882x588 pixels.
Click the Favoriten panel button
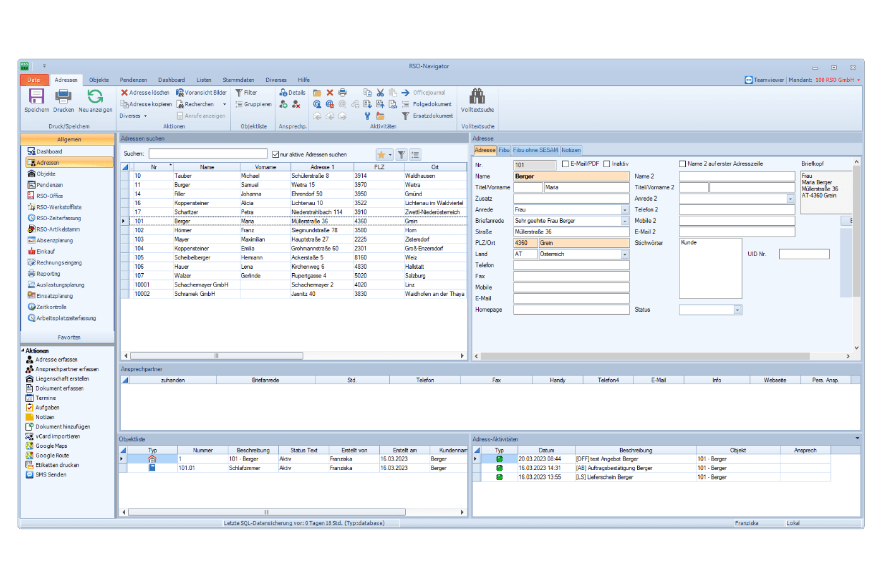pos(68,338)
